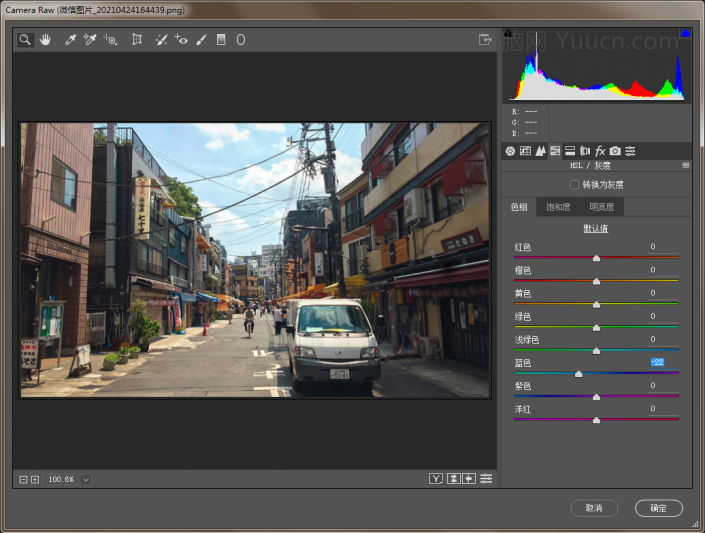Select the Adjustment Brush tool

click(201, 40)
